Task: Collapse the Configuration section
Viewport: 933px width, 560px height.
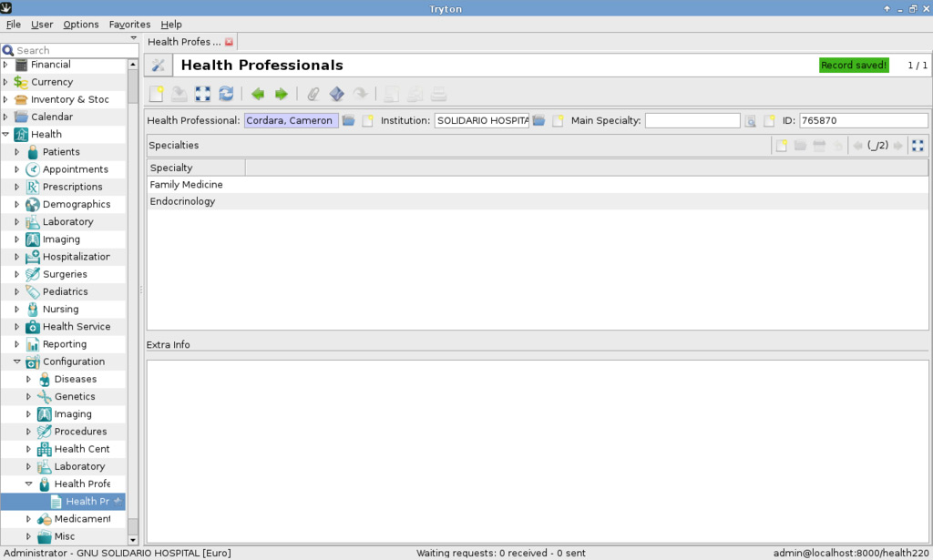Action: (16, 361)
